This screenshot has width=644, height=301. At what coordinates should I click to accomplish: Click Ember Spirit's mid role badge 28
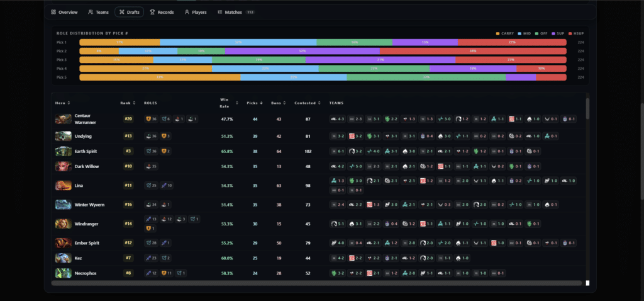(x=151, y=242)
